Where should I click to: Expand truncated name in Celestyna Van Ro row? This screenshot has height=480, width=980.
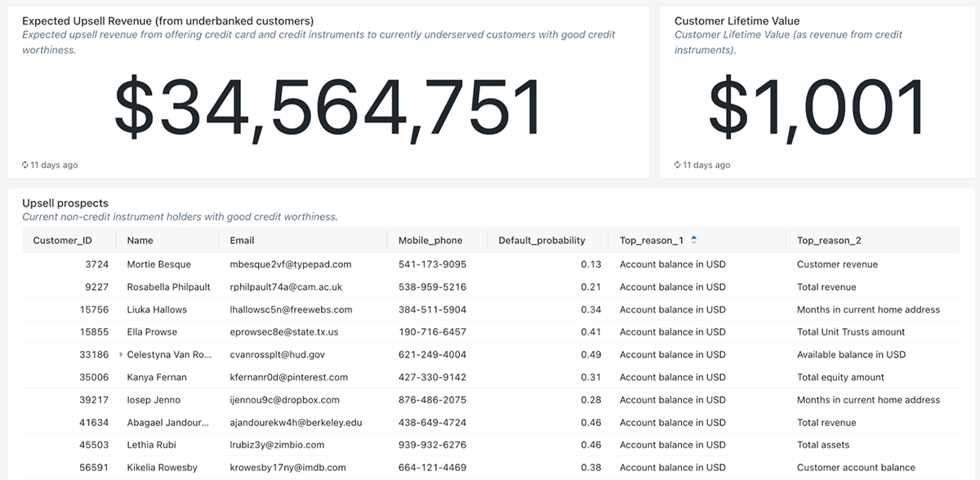(122, 355)
